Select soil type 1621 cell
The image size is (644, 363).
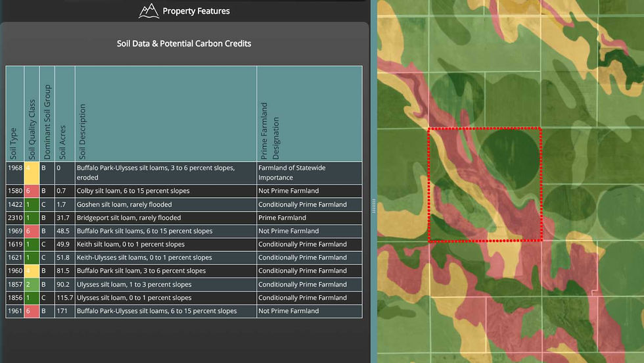15,257
